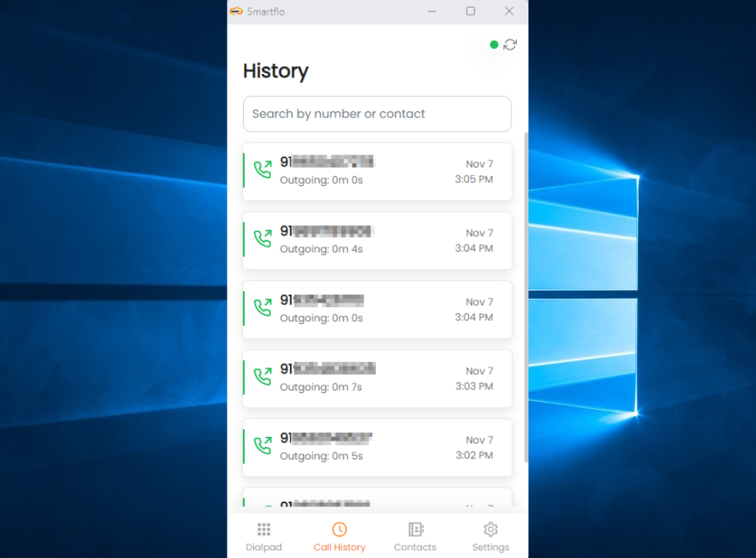Viewport: 756px width, 558px height.
Task: Select 'Outgoing: 0m 4s' call text
Action: (x=321, y=249)
